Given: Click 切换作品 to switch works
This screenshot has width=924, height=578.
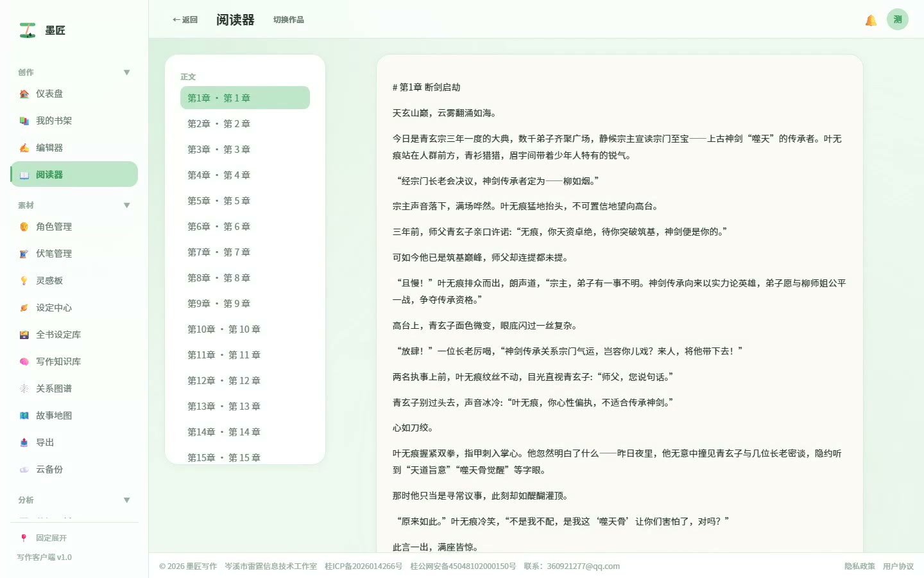Looking at the screenshot, I should click(289, 20).
